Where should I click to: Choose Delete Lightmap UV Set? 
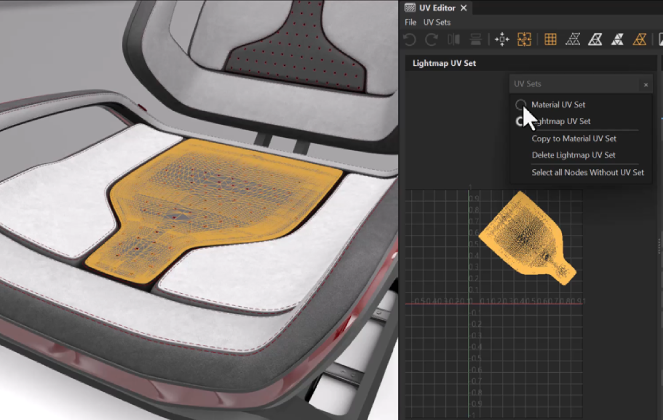point(573,155)
